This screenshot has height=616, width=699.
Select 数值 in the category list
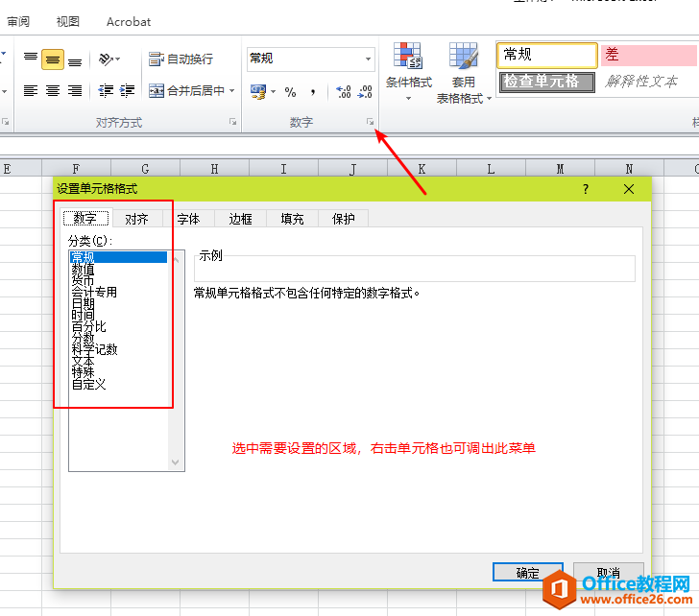pos(118,269)
